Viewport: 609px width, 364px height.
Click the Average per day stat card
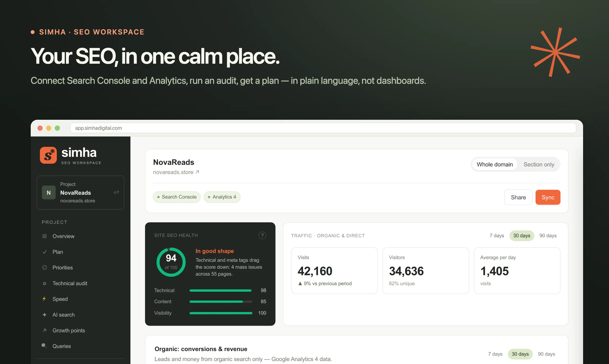pyautogui.click(x=517, y=270)
